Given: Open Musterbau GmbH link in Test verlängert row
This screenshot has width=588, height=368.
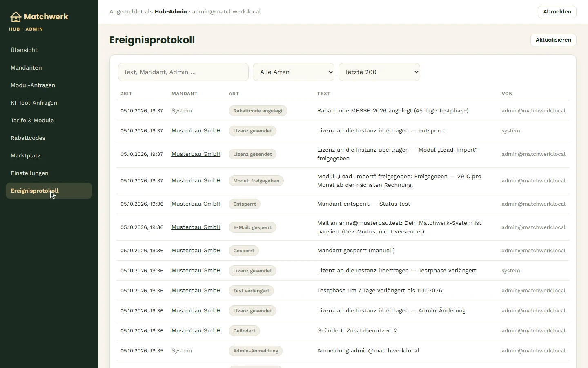Looking at the screenshot, I should 196,291.
